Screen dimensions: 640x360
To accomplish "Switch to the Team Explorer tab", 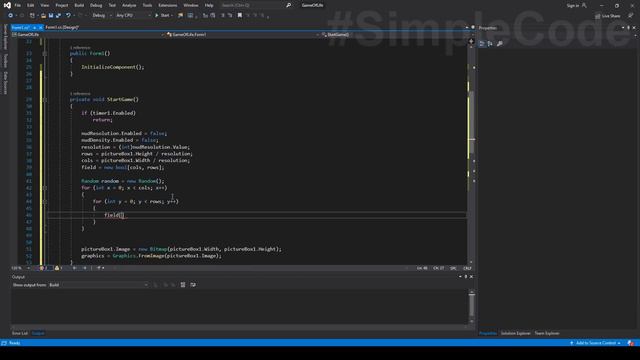I will pos(547,333).
